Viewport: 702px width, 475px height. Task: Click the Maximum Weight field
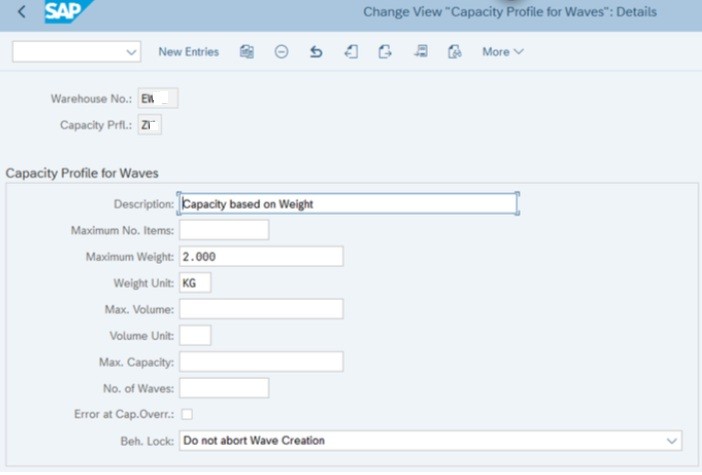click(261, 257)
